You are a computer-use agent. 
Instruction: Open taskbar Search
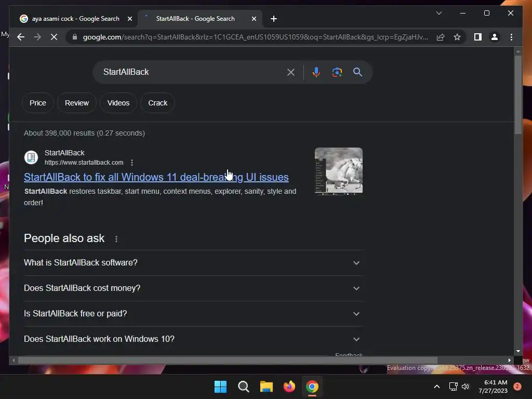pos(243,387)
